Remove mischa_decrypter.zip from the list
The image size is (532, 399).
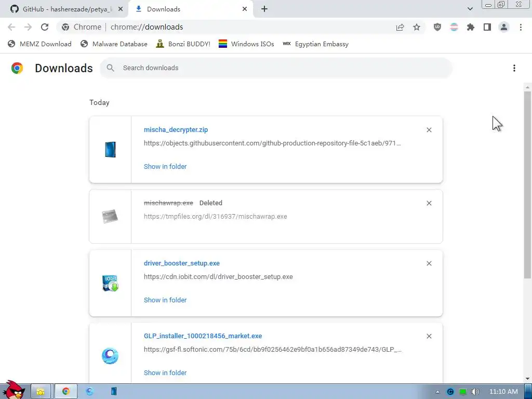[429, 130]
